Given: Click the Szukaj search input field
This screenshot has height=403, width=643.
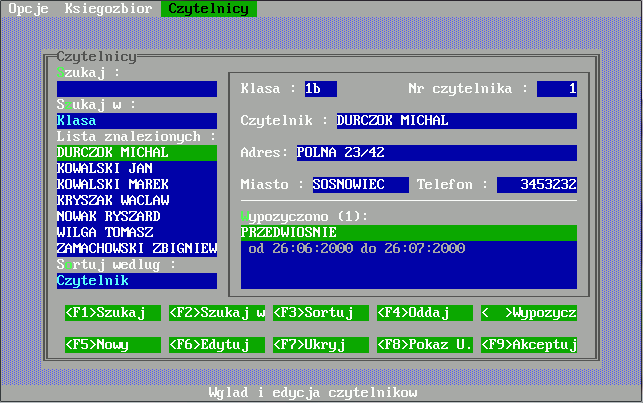Looking at the screenshot, I should pos(137,89).
